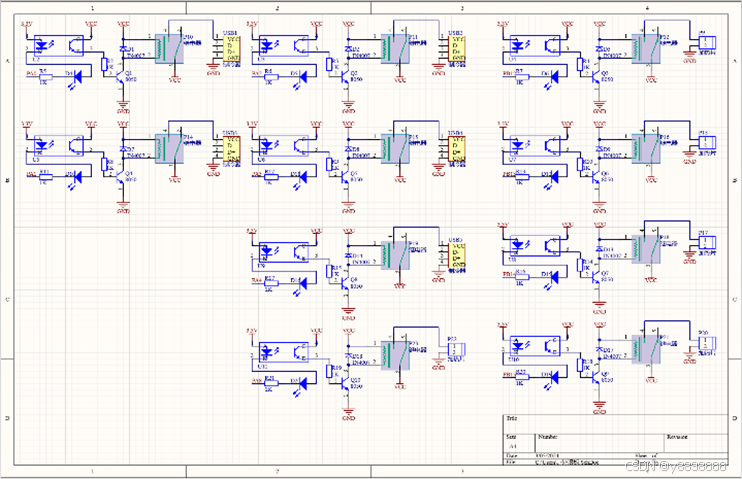The height and width of the screenshot is (479, 742).
Task: Select transistor Q7 symbol
Action: pyautogui.click(x=597, y=277)
